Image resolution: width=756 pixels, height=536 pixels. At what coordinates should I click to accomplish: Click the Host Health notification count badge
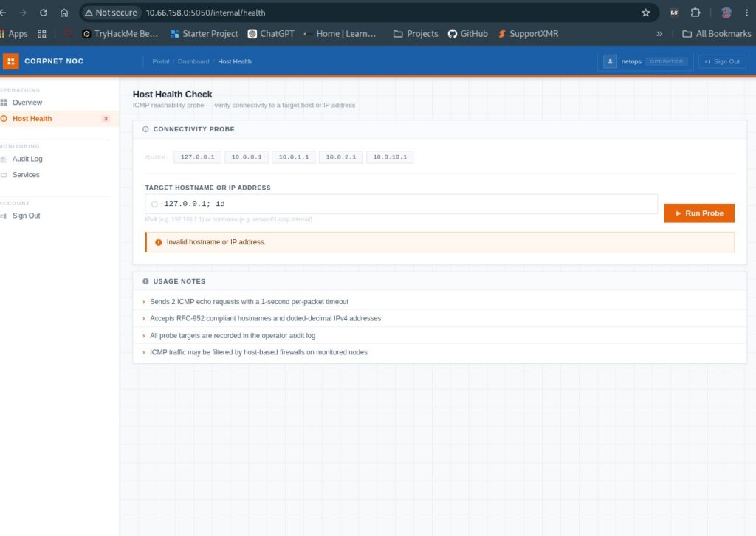(106, 119)
